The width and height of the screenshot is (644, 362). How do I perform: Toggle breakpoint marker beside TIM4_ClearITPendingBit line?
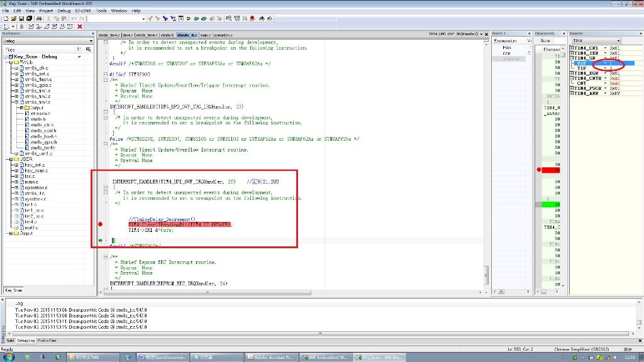point(100,224)
